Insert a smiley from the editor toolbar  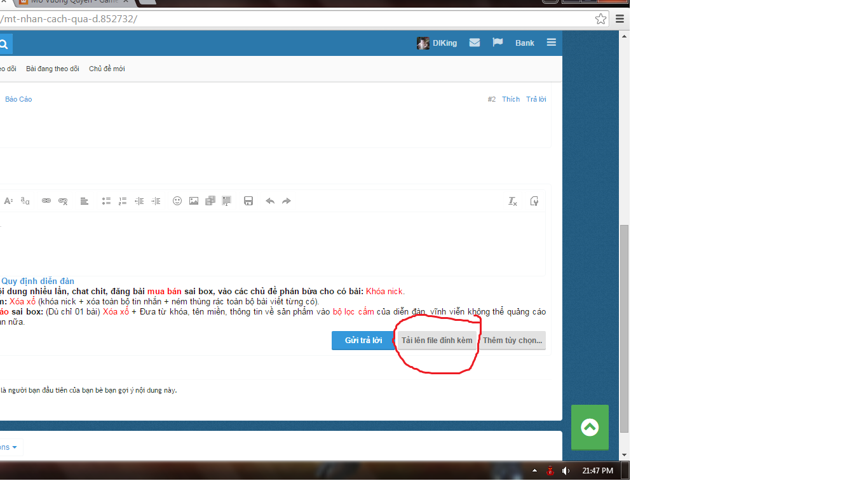point(177,201)
